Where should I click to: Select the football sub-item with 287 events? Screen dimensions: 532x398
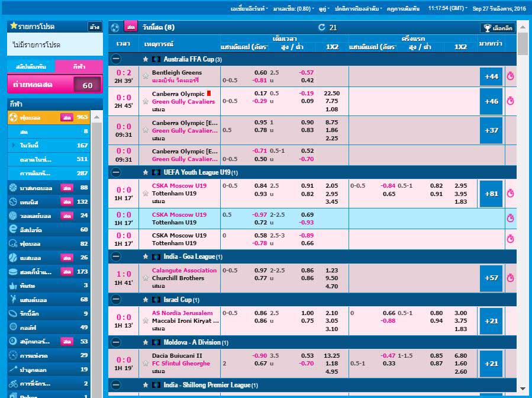[49, 173]
